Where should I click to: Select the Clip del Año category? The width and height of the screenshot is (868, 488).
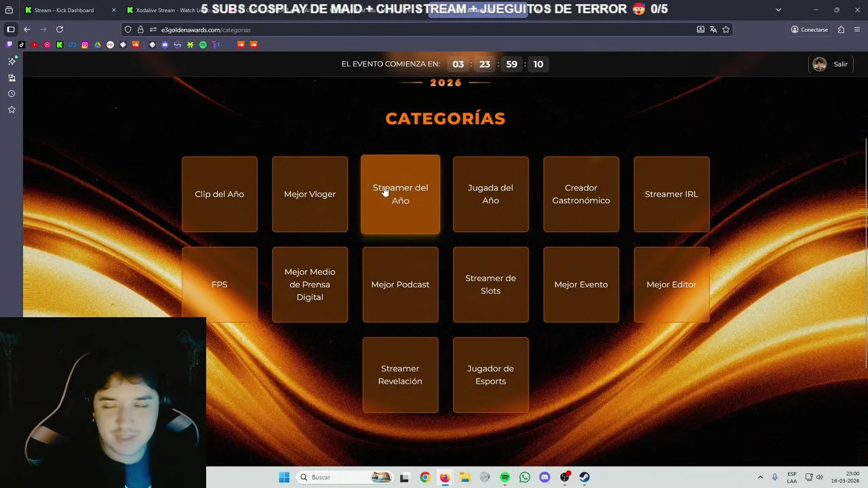tap(219, 195)
